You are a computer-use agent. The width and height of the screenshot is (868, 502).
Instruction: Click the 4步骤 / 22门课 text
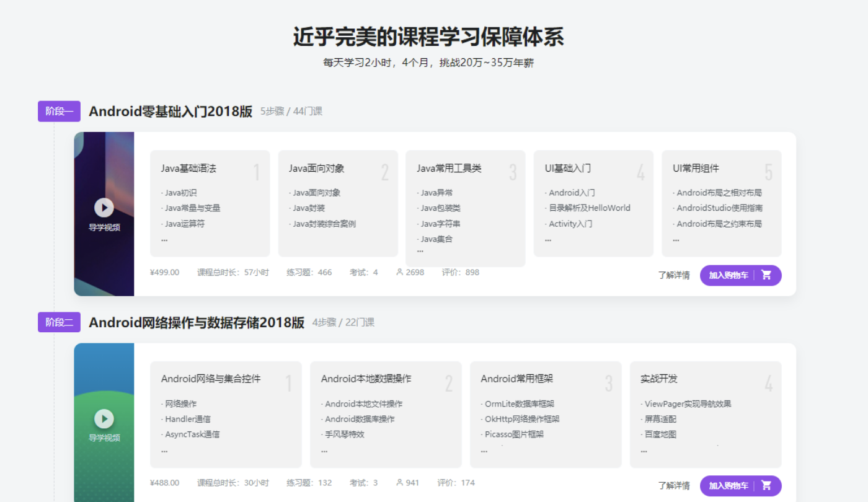click(343, 322)
